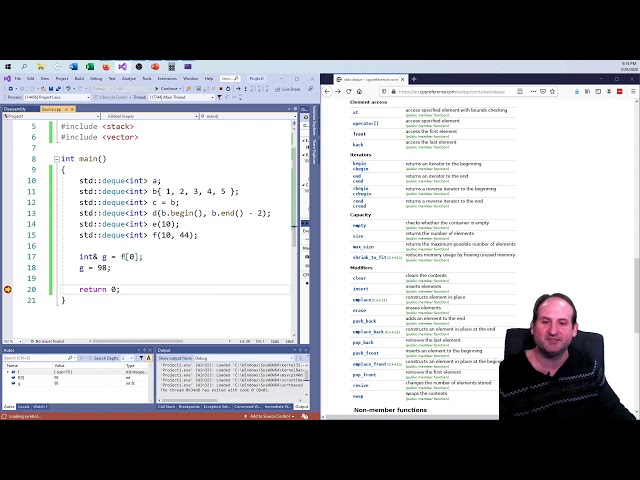The image size is (640, 480).
Task: Open the Windows Start menu
Action: 8,67
